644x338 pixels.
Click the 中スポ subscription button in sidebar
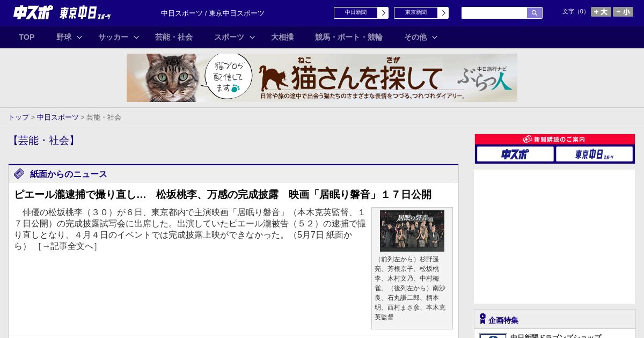(x=515, y=155)
